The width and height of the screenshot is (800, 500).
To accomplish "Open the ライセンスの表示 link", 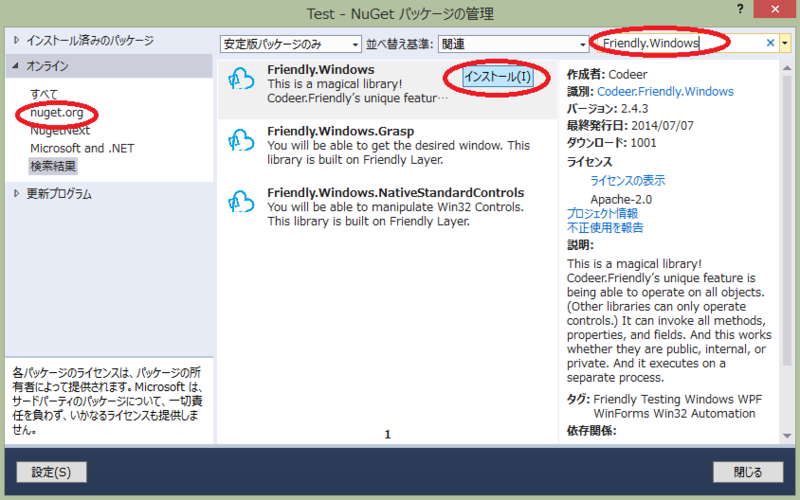I will [x=628, y=180].
